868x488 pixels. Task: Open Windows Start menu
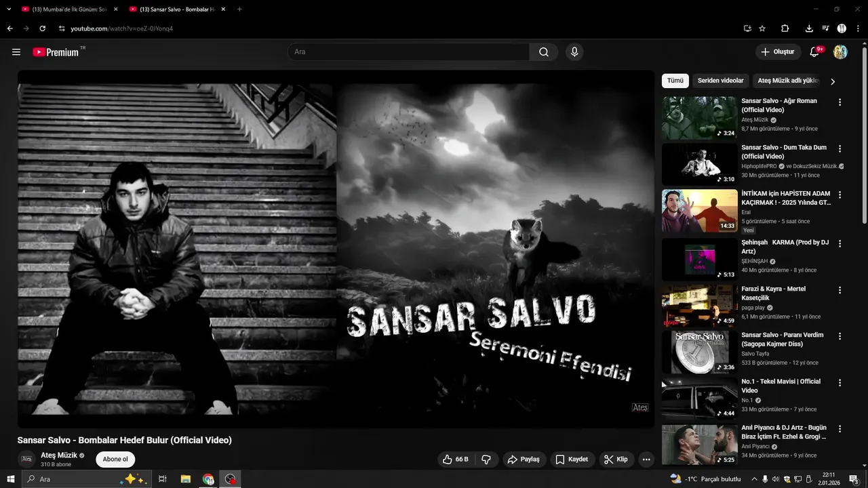click(x=10, y=479)
